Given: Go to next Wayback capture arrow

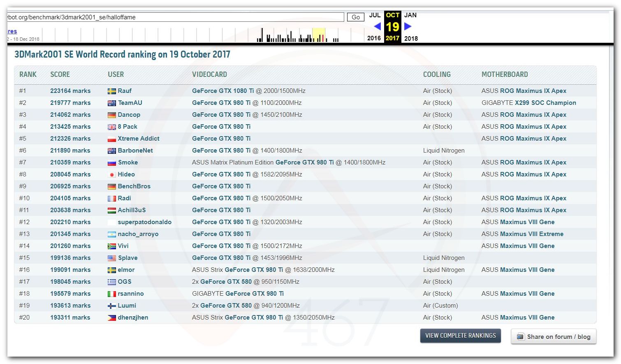Looking at the screenshot, I should point(408,26).
